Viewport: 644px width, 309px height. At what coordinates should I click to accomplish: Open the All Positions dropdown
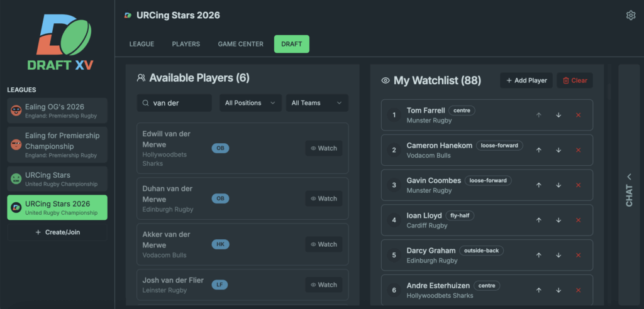[250, 103]
